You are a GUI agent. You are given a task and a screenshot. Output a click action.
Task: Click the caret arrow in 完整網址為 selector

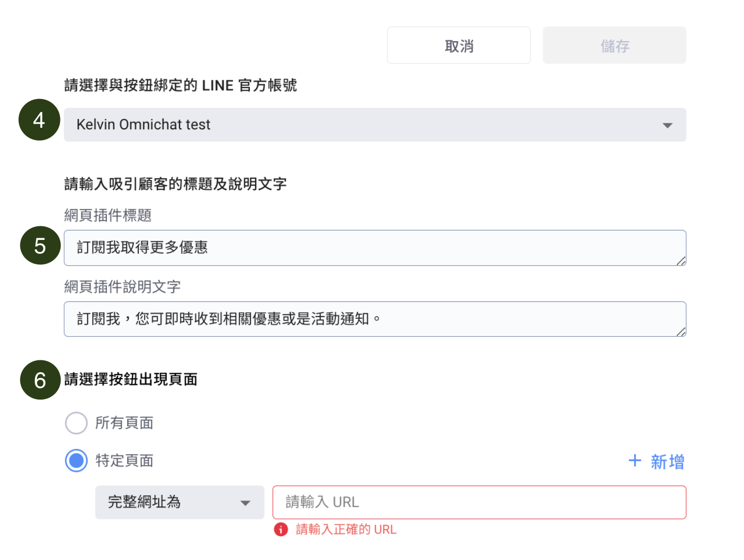tap(245, 503)
